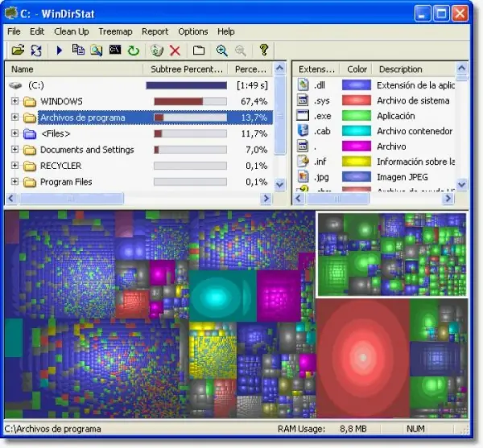The width and height of the screenshot is (483, 448).
Task: Expand the WINDOWS folder tree node
Action: (x=14, y=101)
